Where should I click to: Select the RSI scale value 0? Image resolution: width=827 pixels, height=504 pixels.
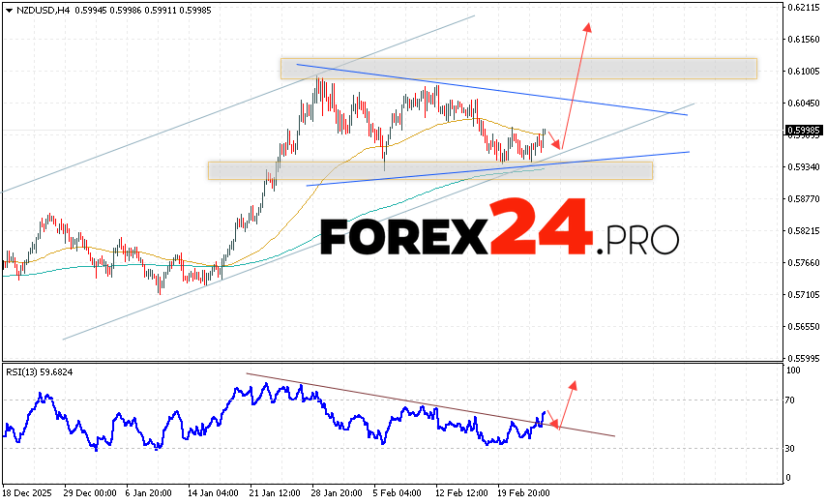[788, 478]
